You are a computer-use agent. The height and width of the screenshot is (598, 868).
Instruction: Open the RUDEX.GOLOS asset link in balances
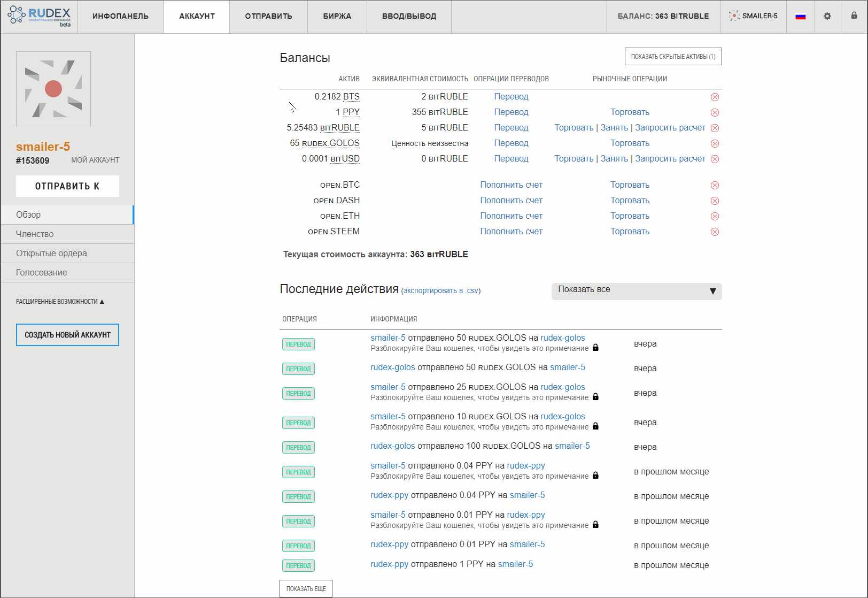(x=331, y=143)
